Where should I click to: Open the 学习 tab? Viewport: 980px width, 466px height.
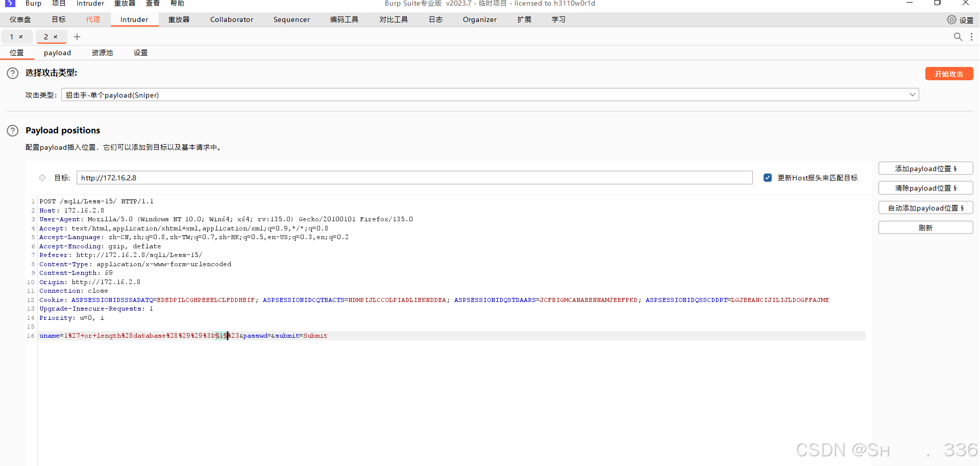click(558, 19)
